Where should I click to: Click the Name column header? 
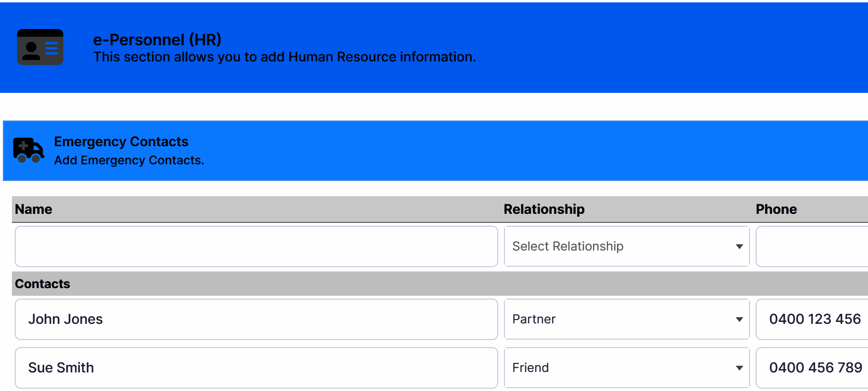(33, 209)
